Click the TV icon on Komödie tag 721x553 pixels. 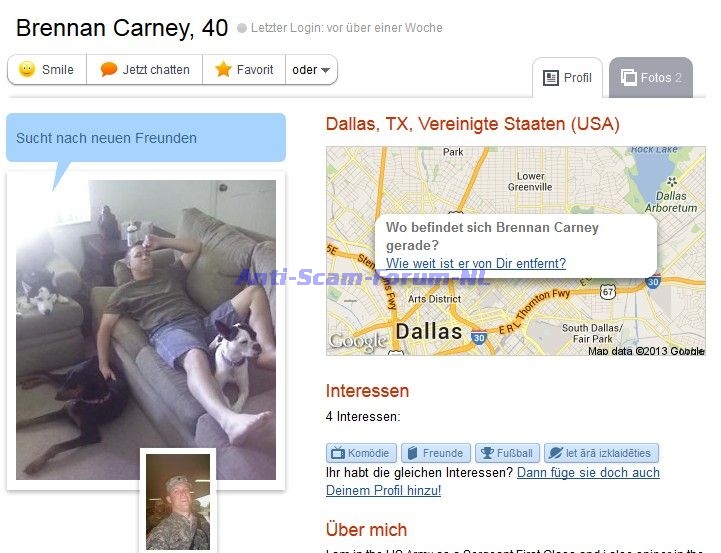point(338,453)
